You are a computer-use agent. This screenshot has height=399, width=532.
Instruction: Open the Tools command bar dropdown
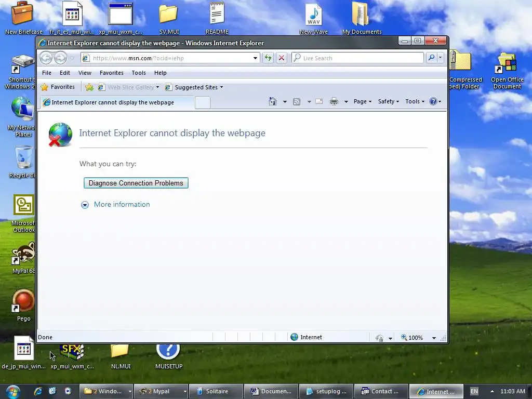(415, 101)
